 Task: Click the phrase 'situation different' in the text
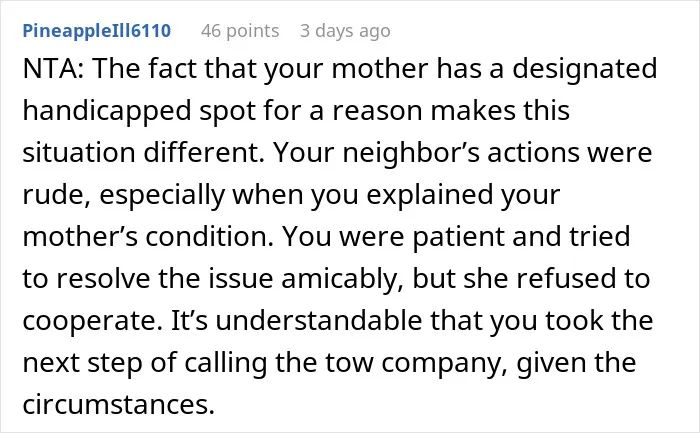(140, 152)
